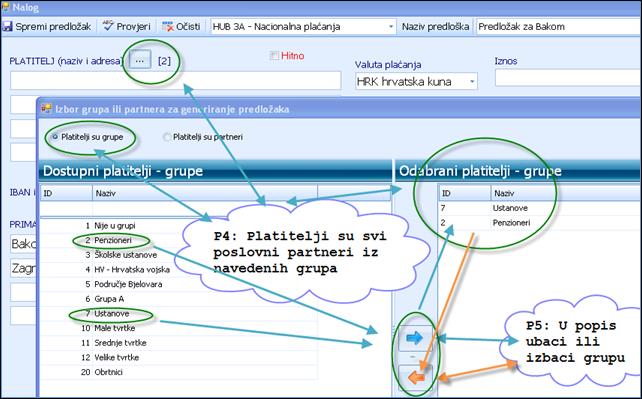This screenshot has height=399, width=642.
Task: Click Naziv column header in selected list
Action: pyautogui.click(x=567, y=193)
